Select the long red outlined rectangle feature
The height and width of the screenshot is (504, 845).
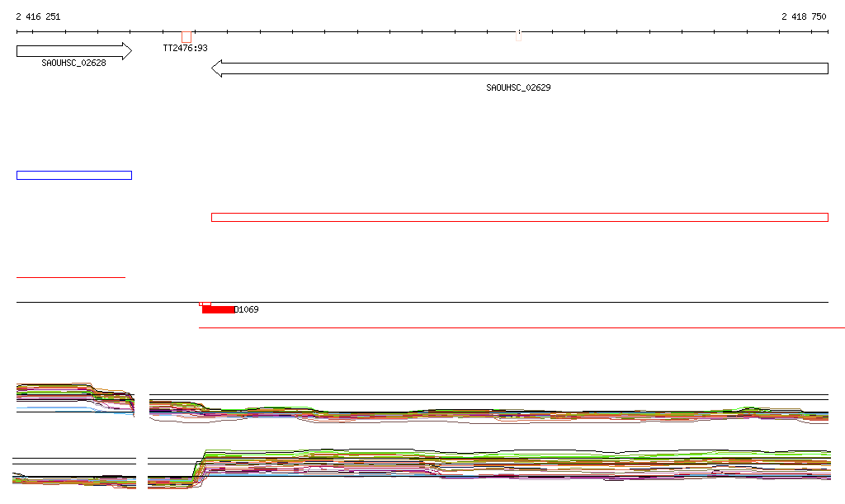(519, 217)
